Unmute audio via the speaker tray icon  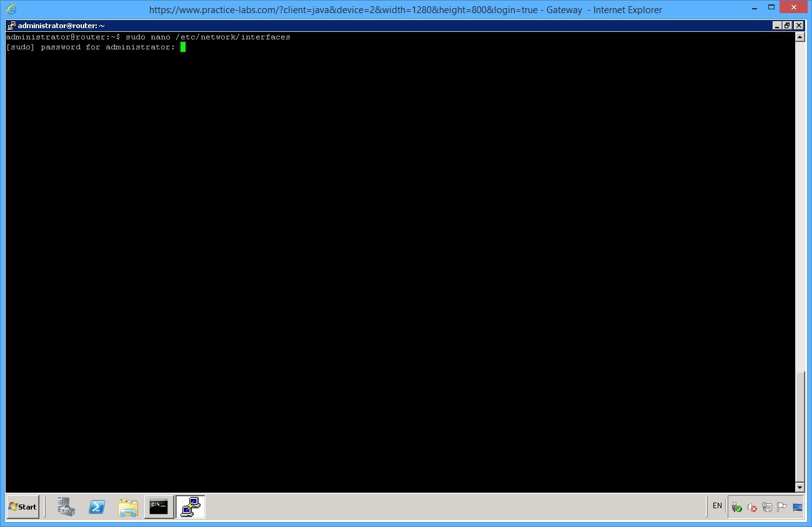pyautogui.click(x=753, y=507)
